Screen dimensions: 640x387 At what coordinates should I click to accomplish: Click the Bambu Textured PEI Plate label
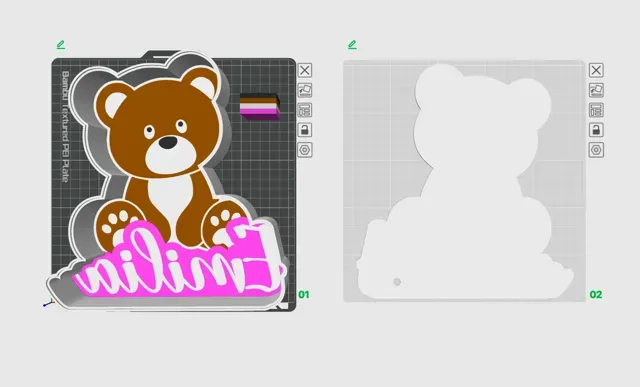(x=66, y=127)
